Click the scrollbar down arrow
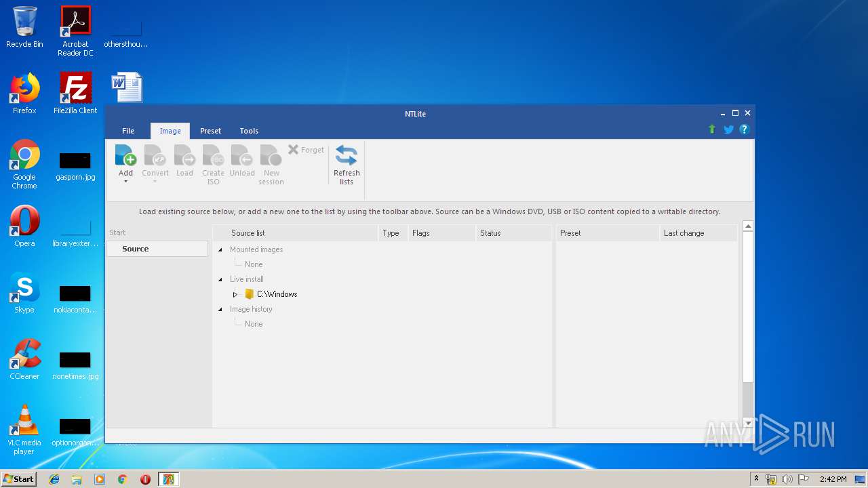 point(748,423)
